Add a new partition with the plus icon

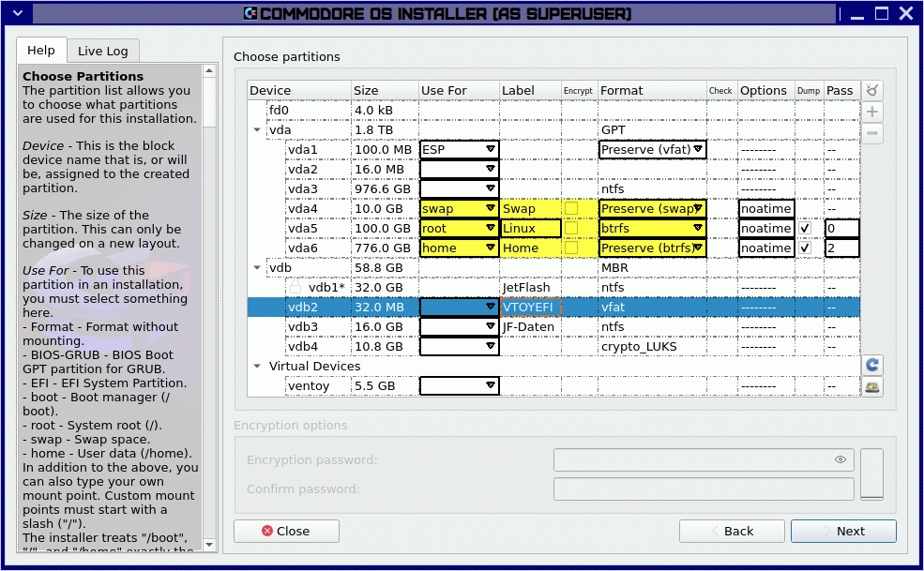point(872,112)
